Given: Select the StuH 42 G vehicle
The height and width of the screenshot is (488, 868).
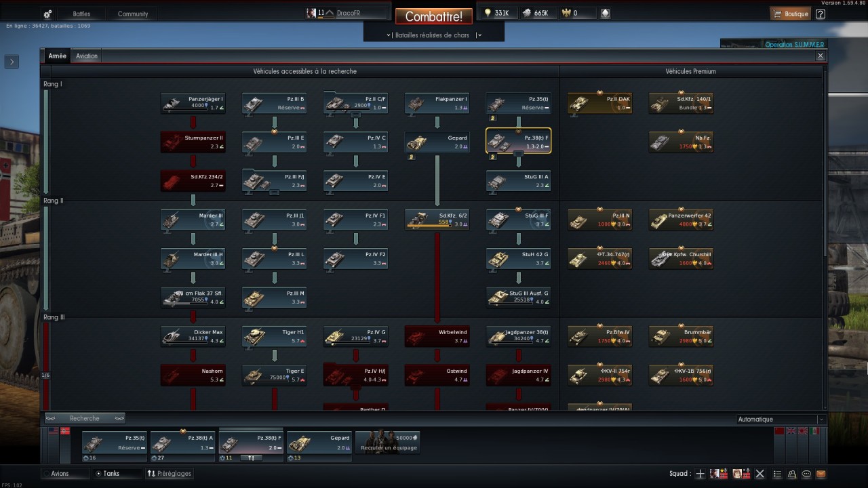Looking at the screenshot, I should (x=519, y=258).
